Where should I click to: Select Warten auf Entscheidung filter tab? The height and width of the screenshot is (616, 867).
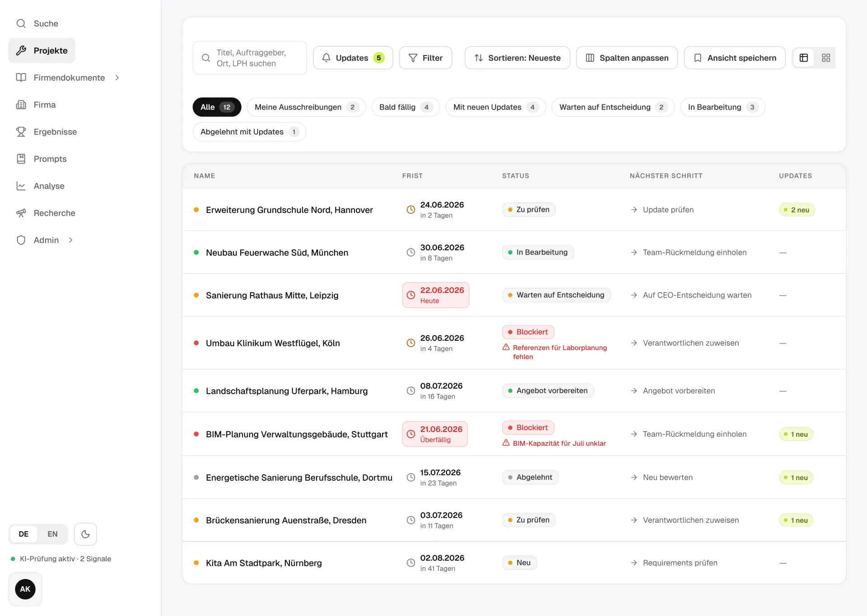[x=613, y=107]
